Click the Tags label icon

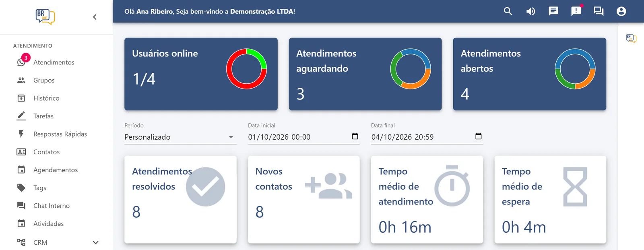pyautogui.click(x=21, y=188)
